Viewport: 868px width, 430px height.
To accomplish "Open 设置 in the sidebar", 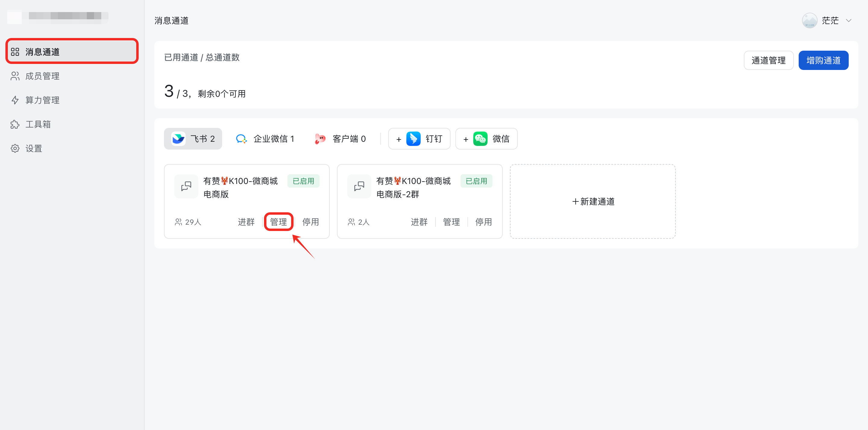I will point(72,148).
